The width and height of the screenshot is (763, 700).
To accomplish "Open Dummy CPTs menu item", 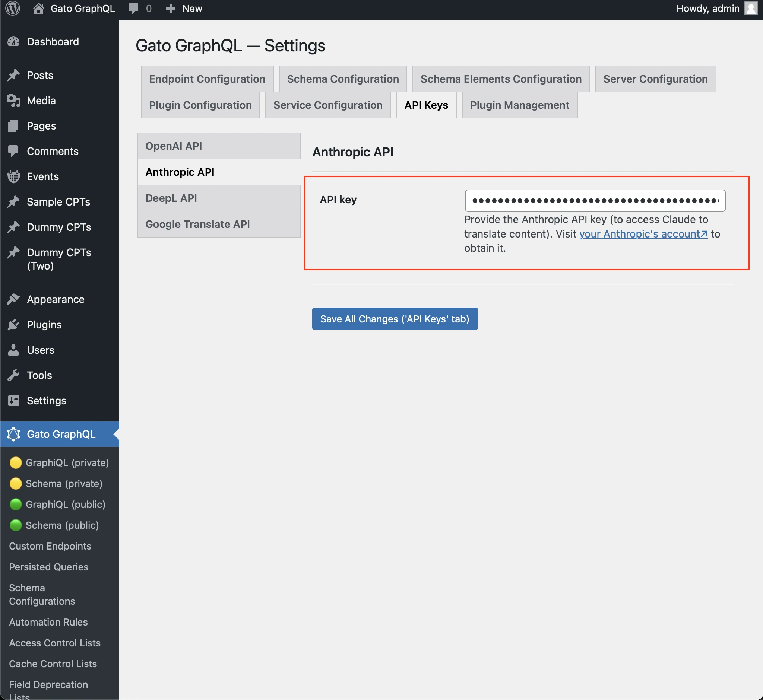I will tap(60, 227).
